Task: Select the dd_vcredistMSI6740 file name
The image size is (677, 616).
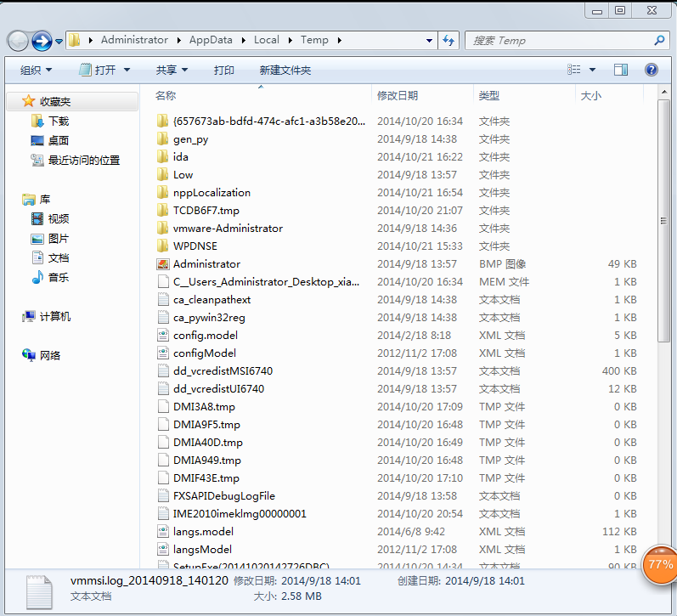Action: point(223,371)
